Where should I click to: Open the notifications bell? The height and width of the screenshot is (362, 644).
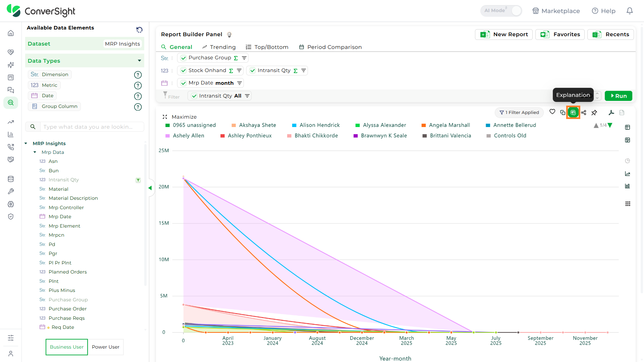(630, 11)
